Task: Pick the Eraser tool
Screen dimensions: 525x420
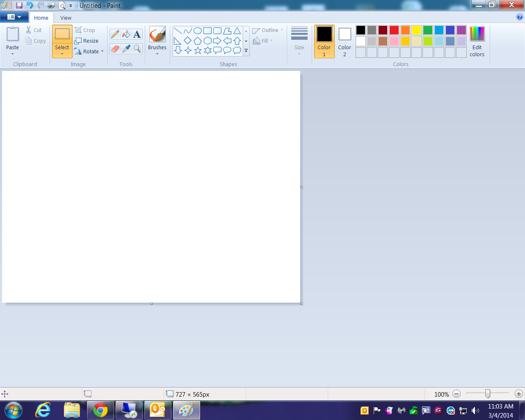Action: (115, 48)
